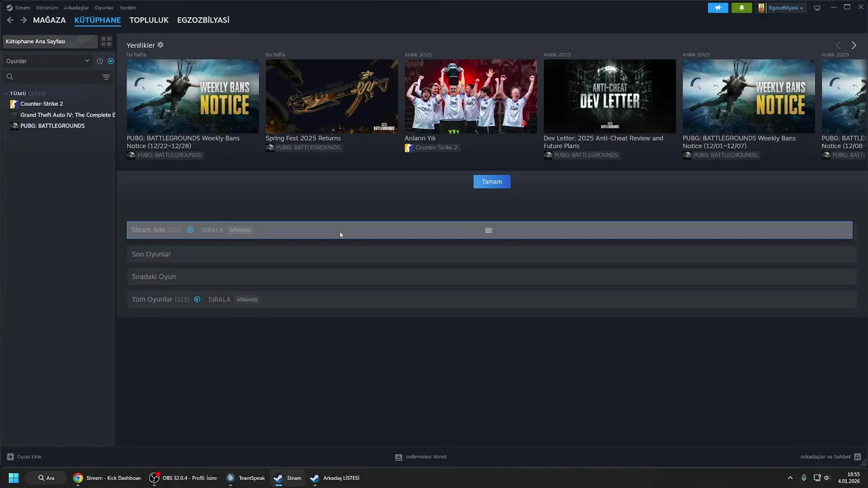Grab the Steam Aile shelf drag handle

point(488,230)
